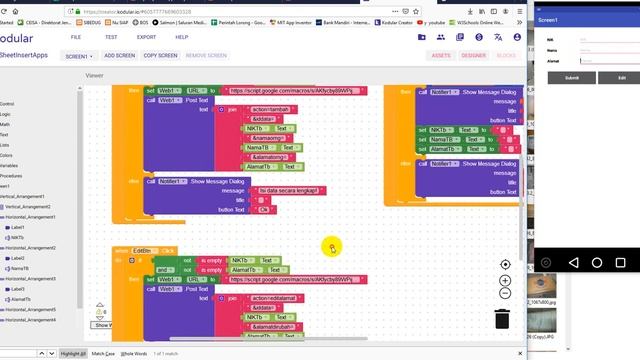Image resolution: width=640 pixels, height=360 pixels.
Task: Open AlamatTb dropdown in 'set AlamatTb Text to' block
Action: tap(442, 149)
